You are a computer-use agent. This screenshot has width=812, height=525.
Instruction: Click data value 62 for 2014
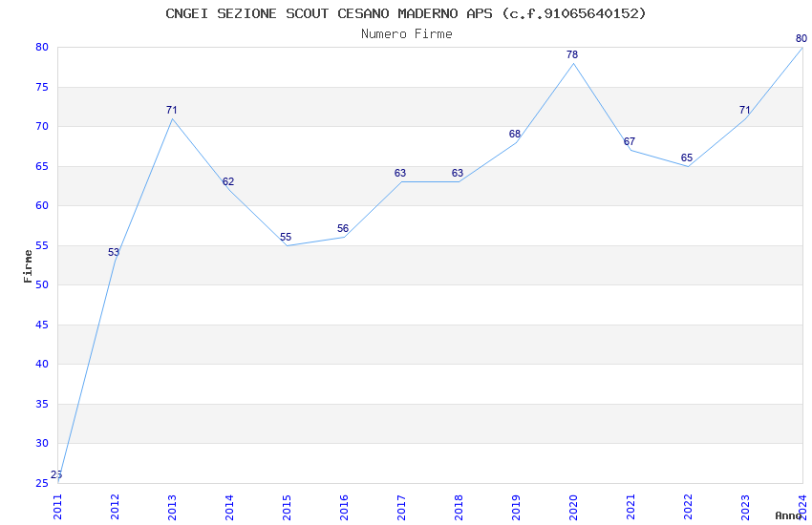pos(228,181)
